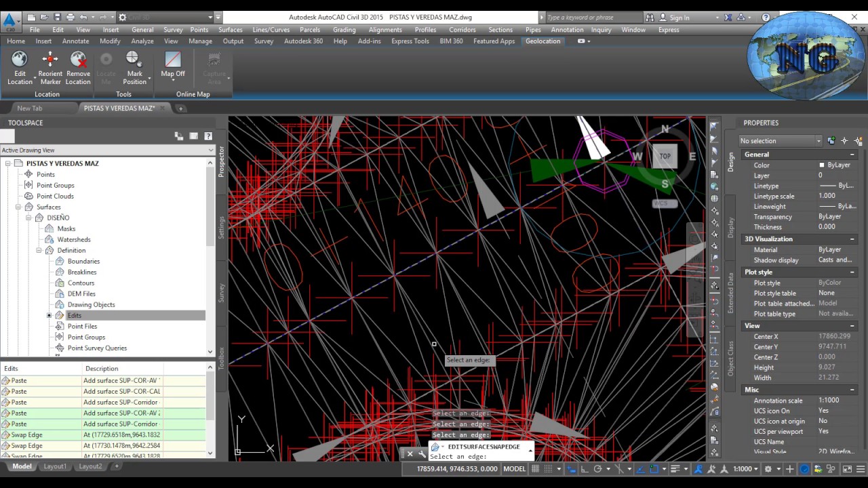Click the customization hamburger icon in status bar
Screen dimensions: 868x488
tap(861, 469)
